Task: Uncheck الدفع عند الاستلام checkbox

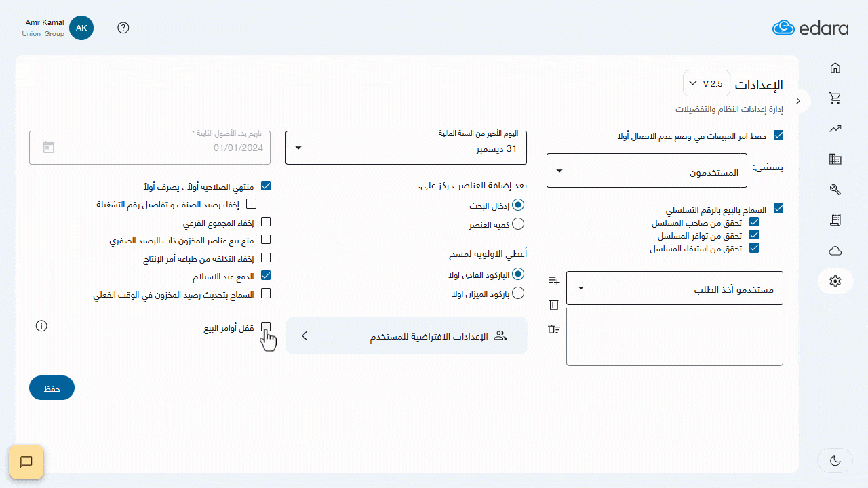Action: point(266,275)
